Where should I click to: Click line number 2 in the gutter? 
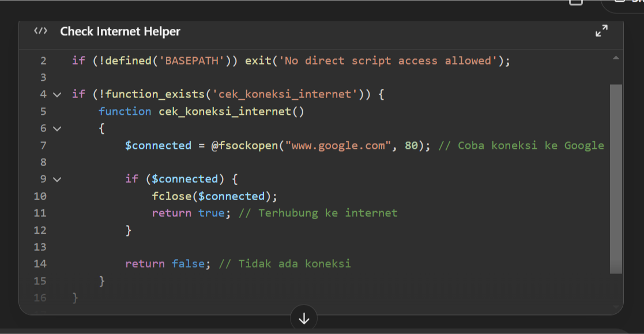pos(43,61)
